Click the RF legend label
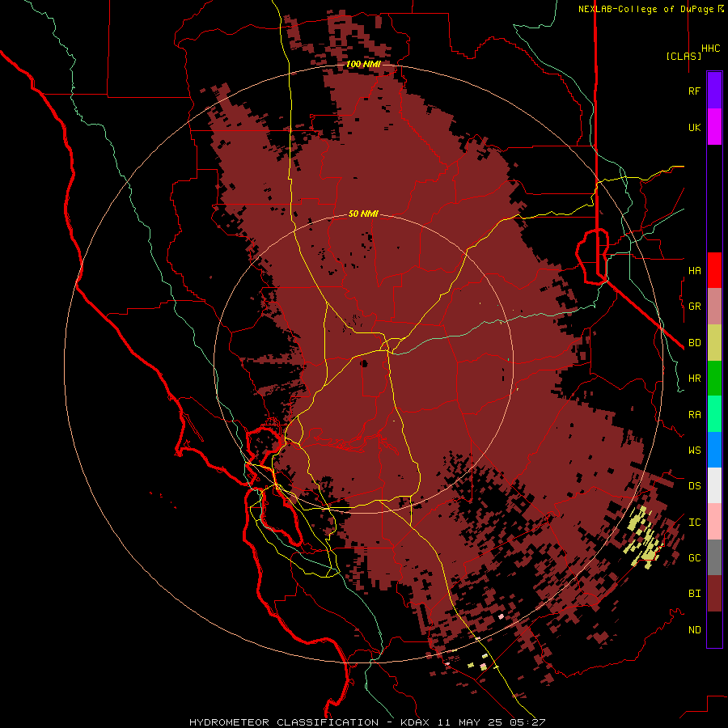 click(x=694, y=91)
